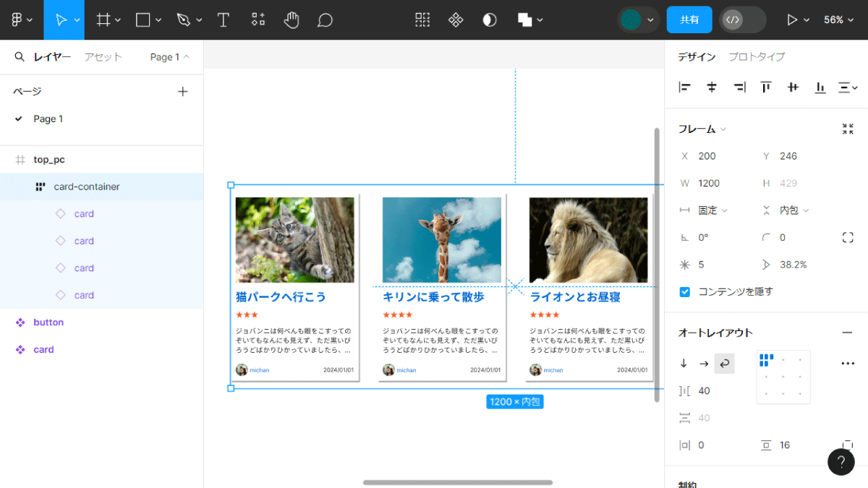Open shape tools dropdown arrow

click(158, 20)
